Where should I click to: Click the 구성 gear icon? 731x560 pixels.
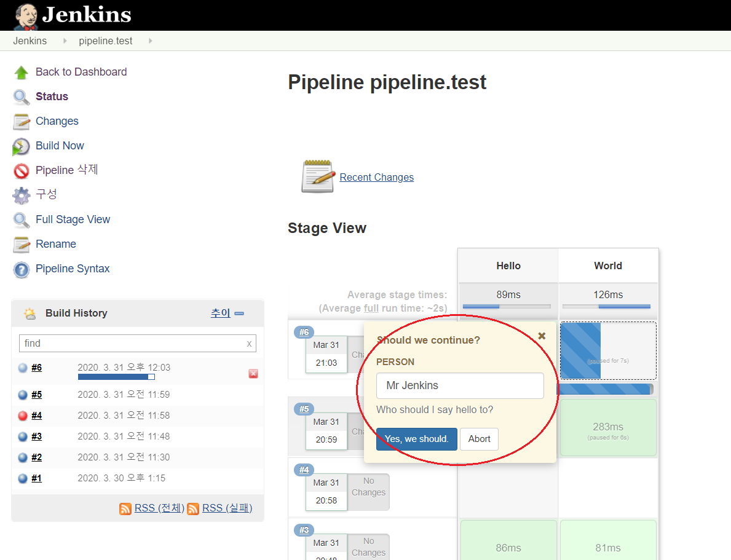pyautogui.click(x=21, y=195)
